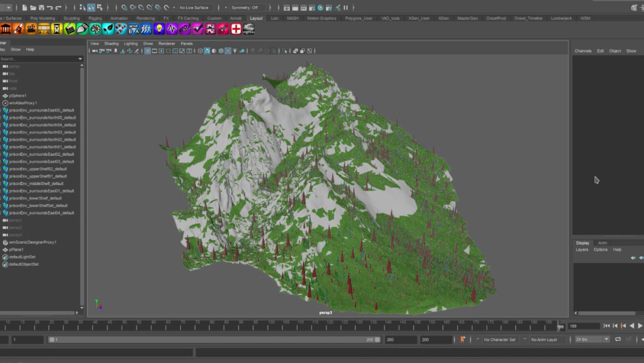Click the MOVE B-A shelf icon
This screenshot has width=644, height=363.
(x=134, y=29)
